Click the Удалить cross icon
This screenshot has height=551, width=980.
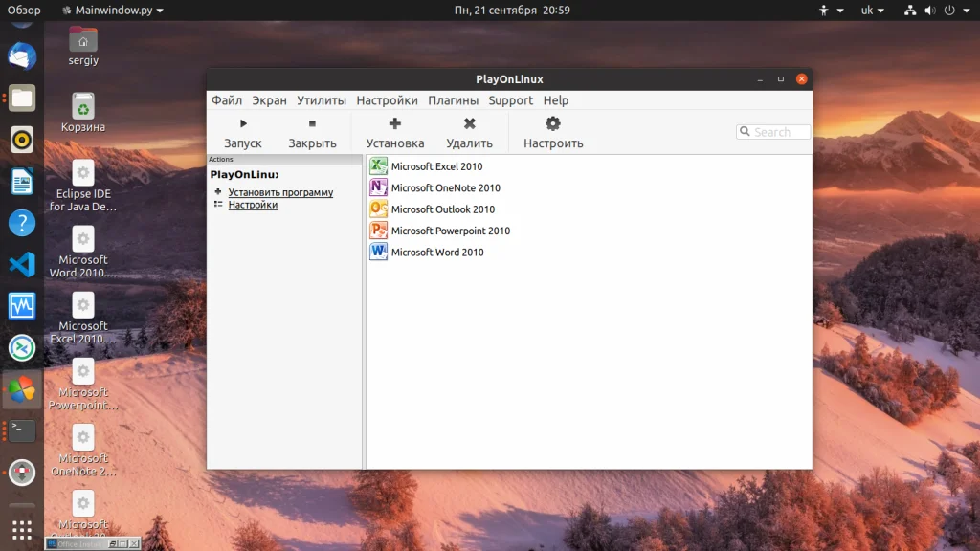[469, 123]
